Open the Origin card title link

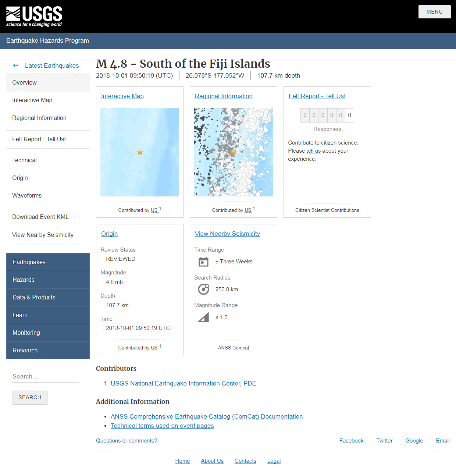coord(110,234)
